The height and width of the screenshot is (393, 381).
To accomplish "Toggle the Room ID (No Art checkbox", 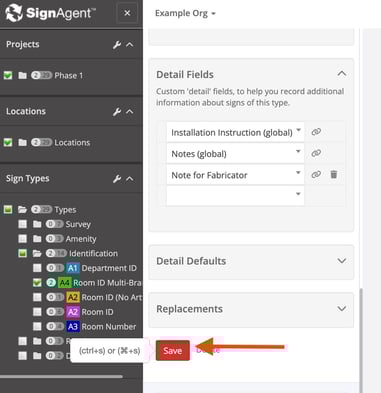I will (x=37, y=297).
